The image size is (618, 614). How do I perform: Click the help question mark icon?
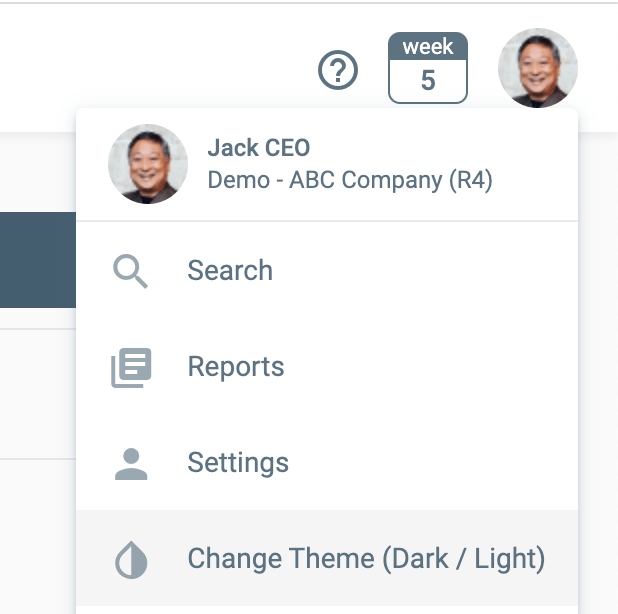338,70
